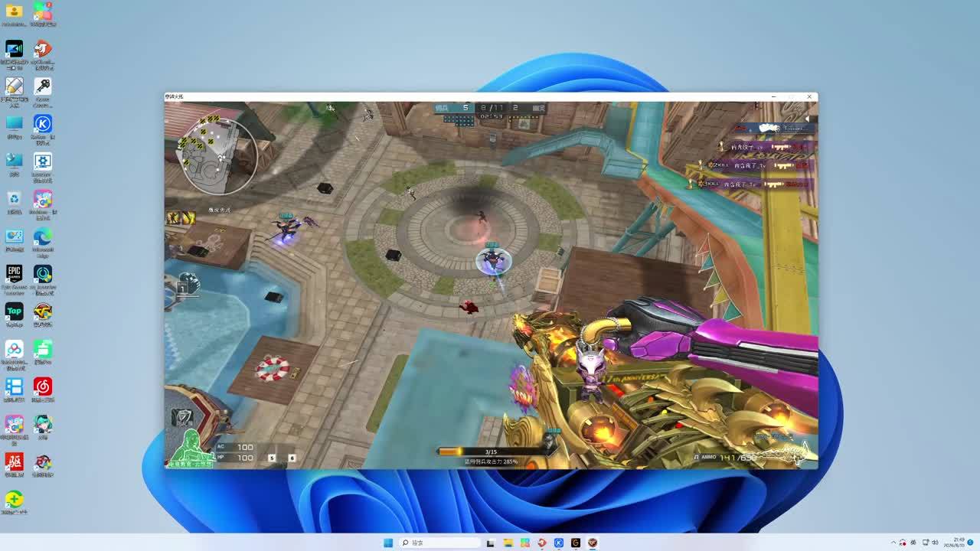Click the circular minimap in the game
This screenshot has width=980, height=551.
click(x=217, y=155)
